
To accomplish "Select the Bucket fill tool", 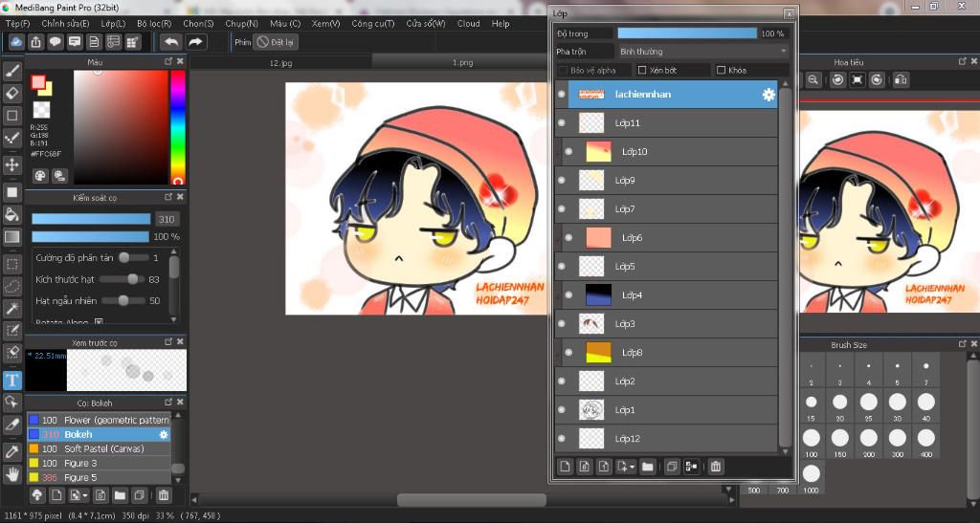I will click(11, 215).
